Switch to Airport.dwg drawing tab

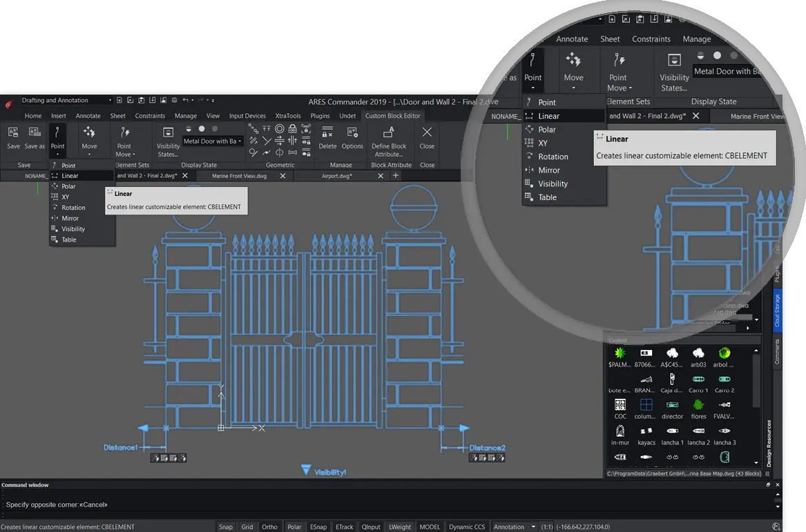[x=336, y=176]
